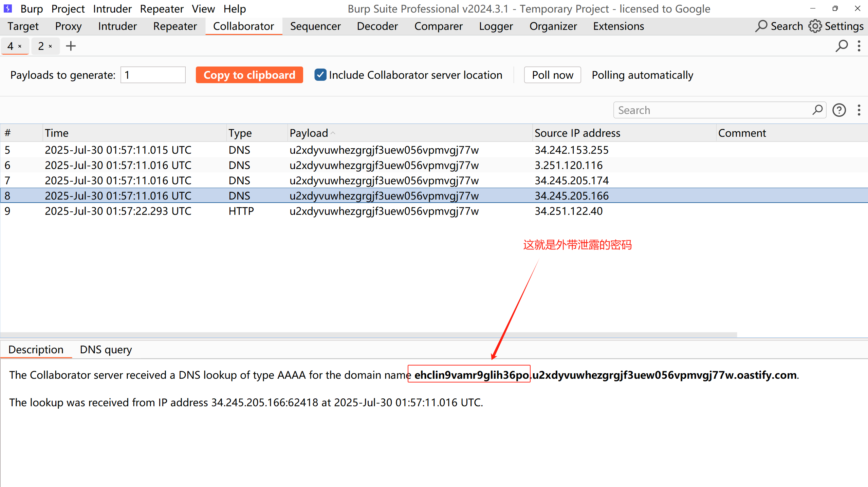Close Collaborator tab 4
Viewport: 868px width, 487px height.
point(20,46)
